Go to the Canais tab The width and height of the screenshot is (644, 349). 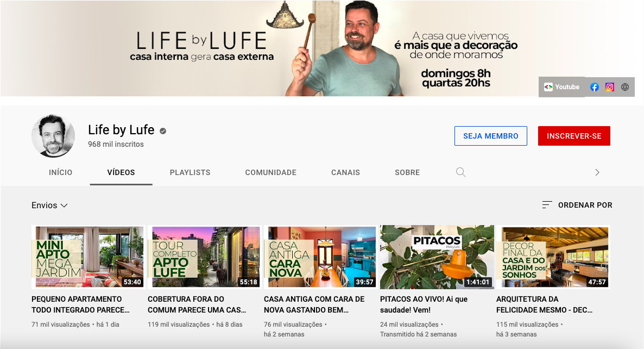[x=345, y=172]
